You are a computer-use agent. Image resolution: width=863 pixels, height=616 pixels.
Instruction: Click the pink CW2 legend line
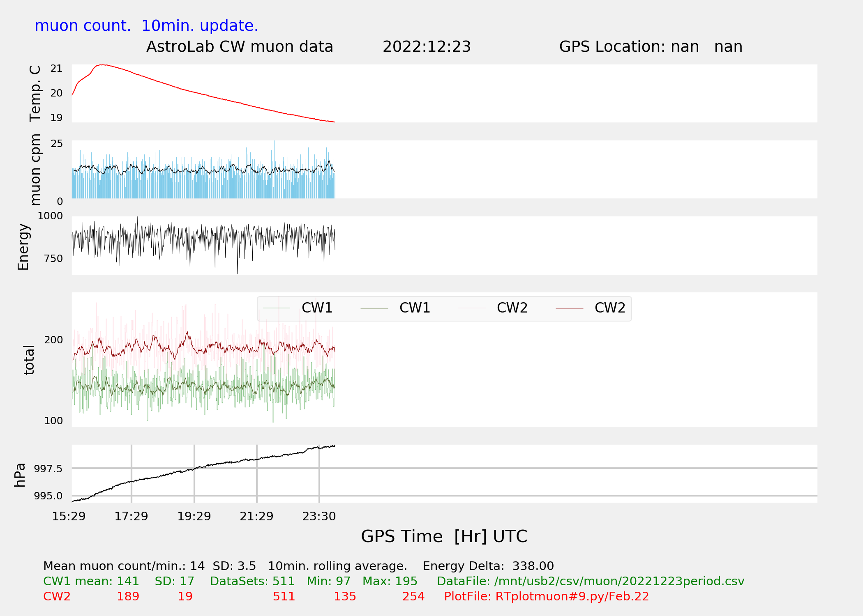click(472, 308)
